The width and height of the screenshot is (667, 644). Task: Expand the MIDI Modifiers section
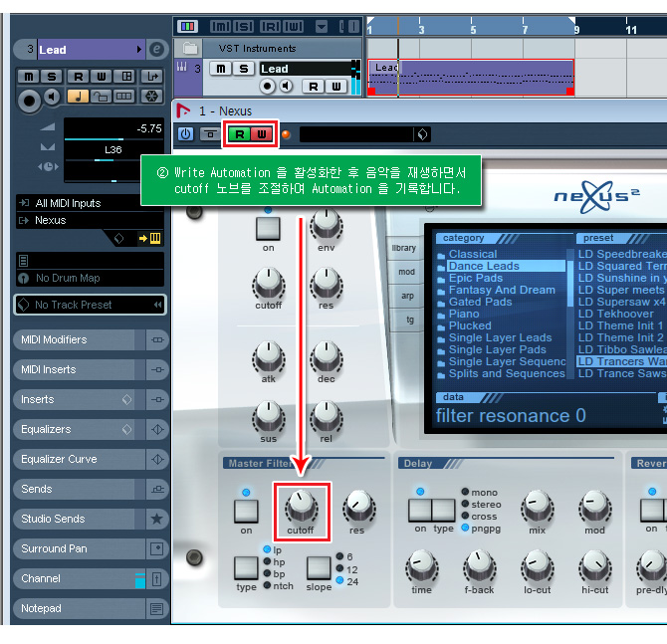[79, 339]
